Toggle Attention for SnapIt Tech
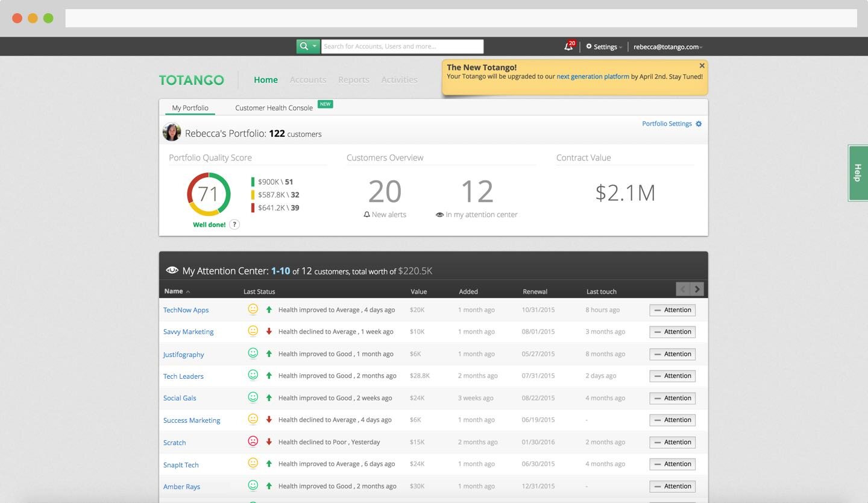Screen dimensions: 868x503 pos(672,464)
